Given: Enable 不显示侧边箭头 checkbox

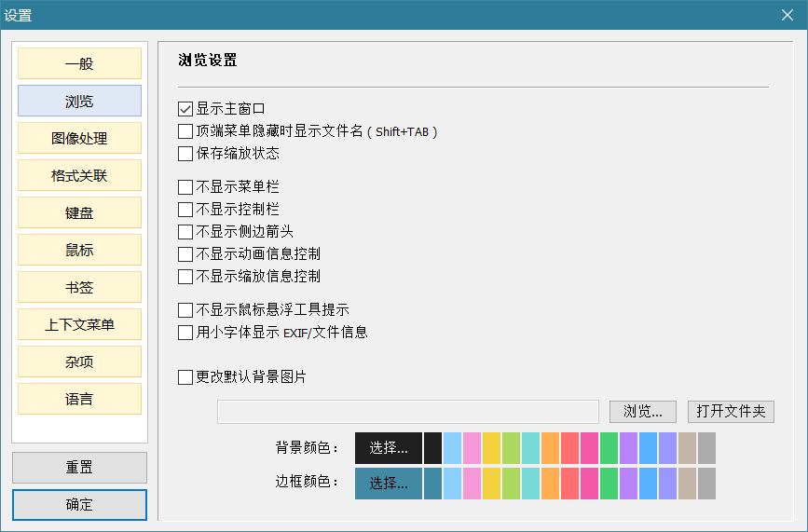Looking at the screenshot, I should click(x=185, y=232).
